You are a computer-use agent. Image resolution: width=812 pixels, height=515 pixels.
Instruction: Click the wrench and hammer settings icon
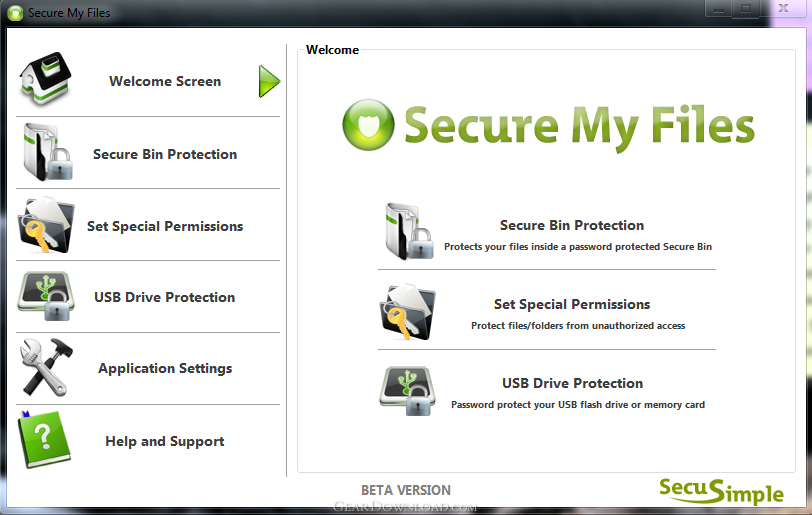tap(46, 367)
